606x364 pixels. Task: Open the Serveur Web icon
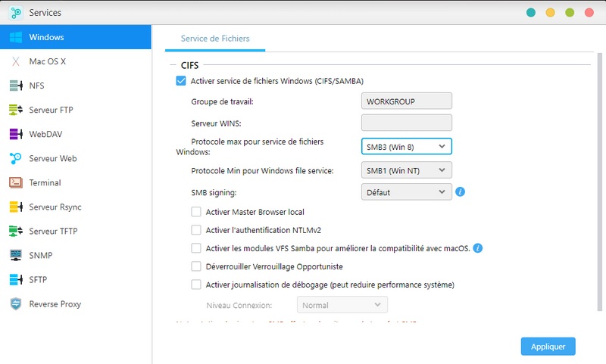pyautogui.click(x=15, y=158)
